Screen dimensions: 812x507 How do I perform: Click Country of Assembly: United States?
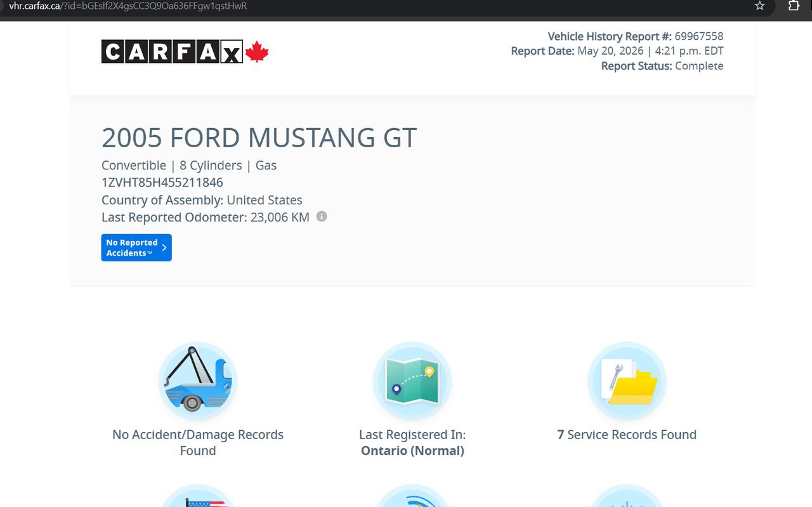tap(202, 201)
